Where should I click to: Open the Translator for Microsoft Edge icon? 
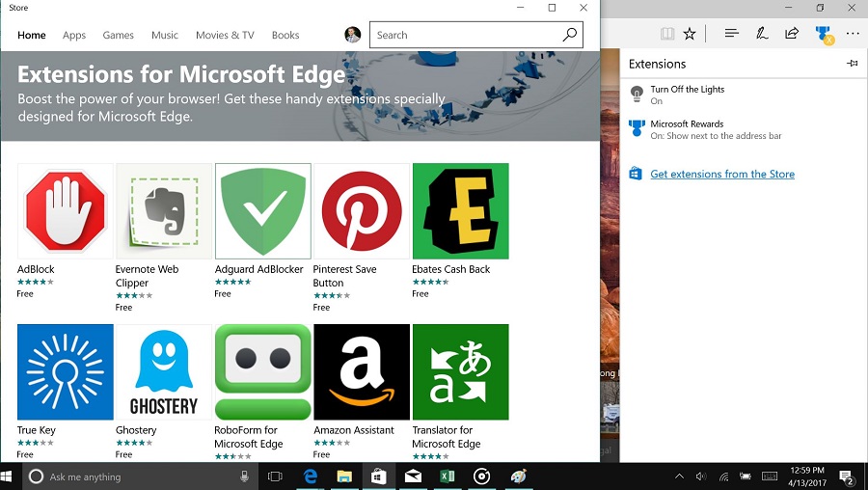(x=461, y=372)
